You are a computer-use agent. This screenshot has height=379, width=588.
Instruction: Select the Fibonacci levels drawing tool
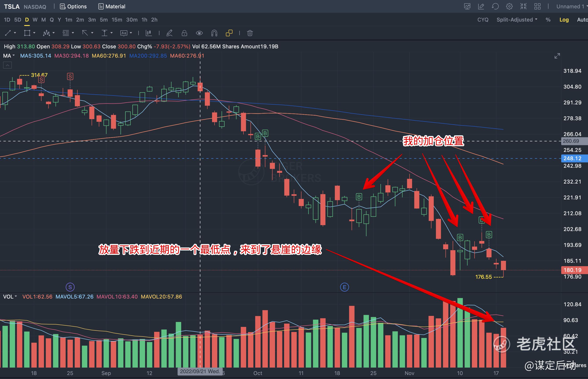[66, 33]
